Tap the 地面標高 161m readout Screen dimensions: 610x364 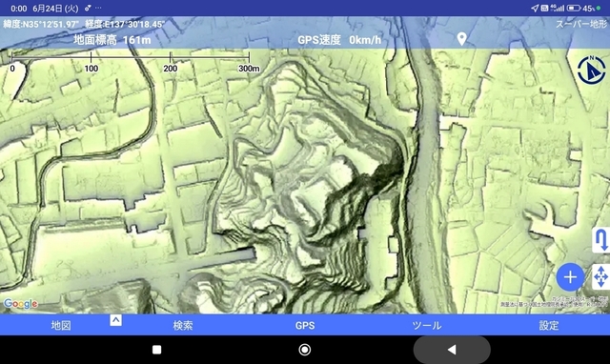click(x=112, y=40)
